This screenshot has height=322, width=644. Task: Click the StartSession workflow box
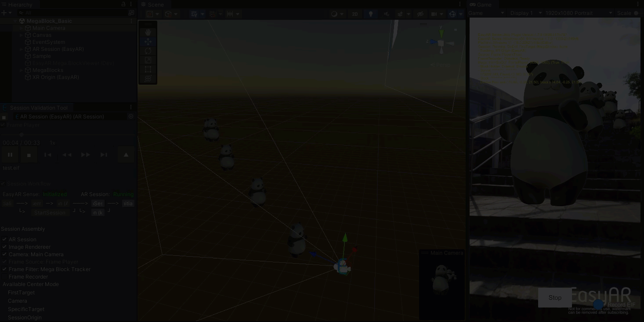coord(50,213)
